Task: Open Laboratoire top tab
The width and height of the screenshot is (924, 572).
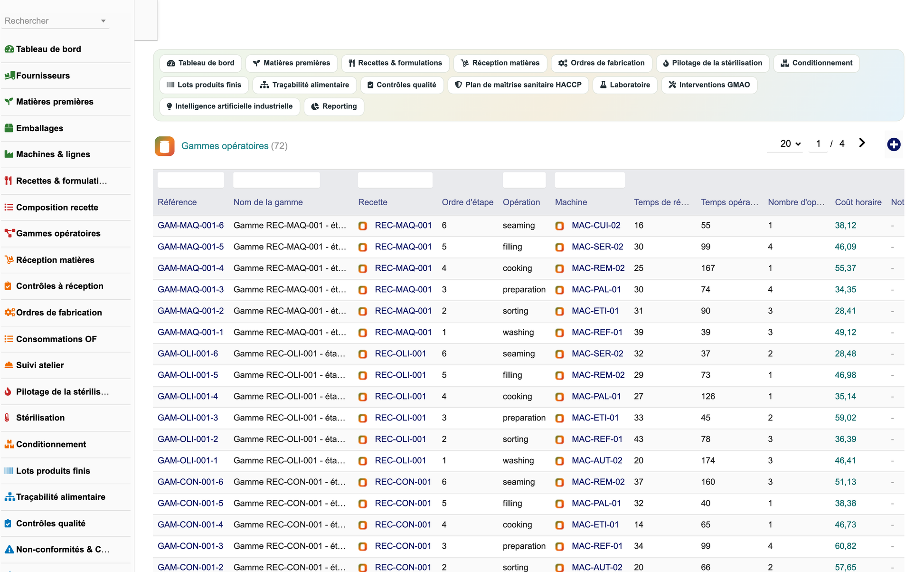Action: point(625,85)
